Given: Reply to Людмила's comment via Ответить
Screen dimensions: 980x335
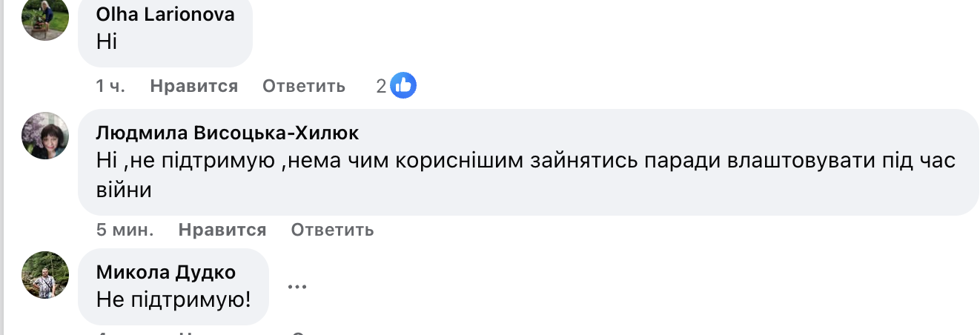Looking at the screenshot, I should (332, 230).
